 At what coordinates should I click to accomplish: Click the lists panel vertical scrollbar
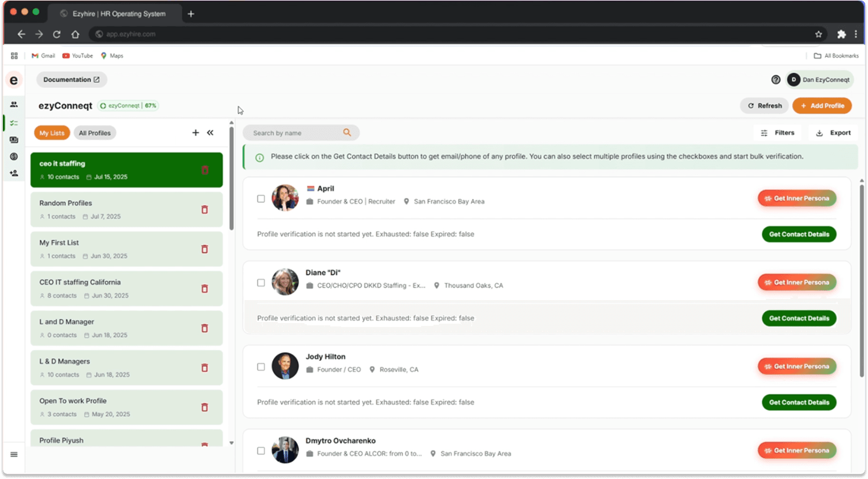(232, 178)
